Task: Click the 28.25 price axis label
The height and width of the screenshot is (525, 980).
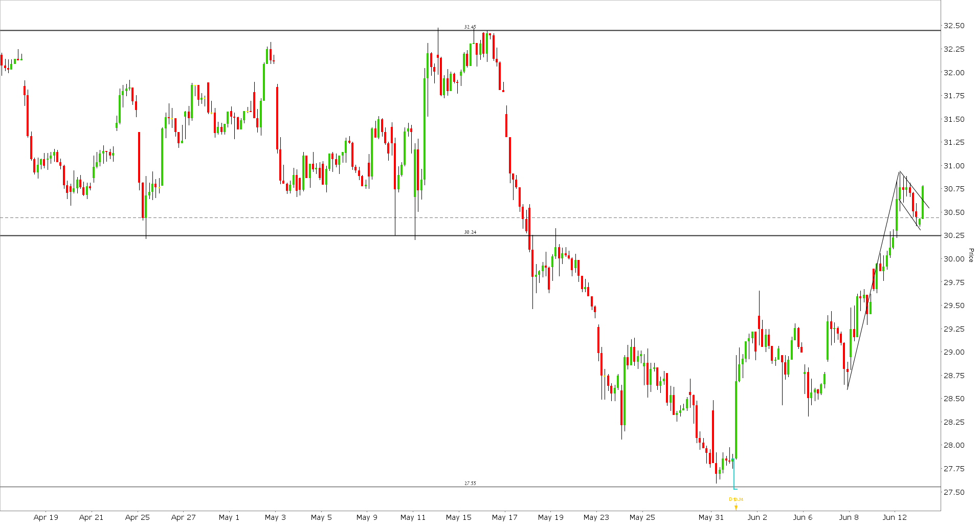Action: coord(954,422)
